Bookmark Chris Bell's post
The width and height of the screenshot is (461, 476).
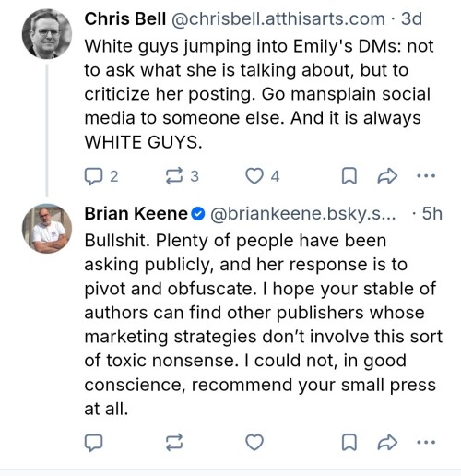pos(349,176)
